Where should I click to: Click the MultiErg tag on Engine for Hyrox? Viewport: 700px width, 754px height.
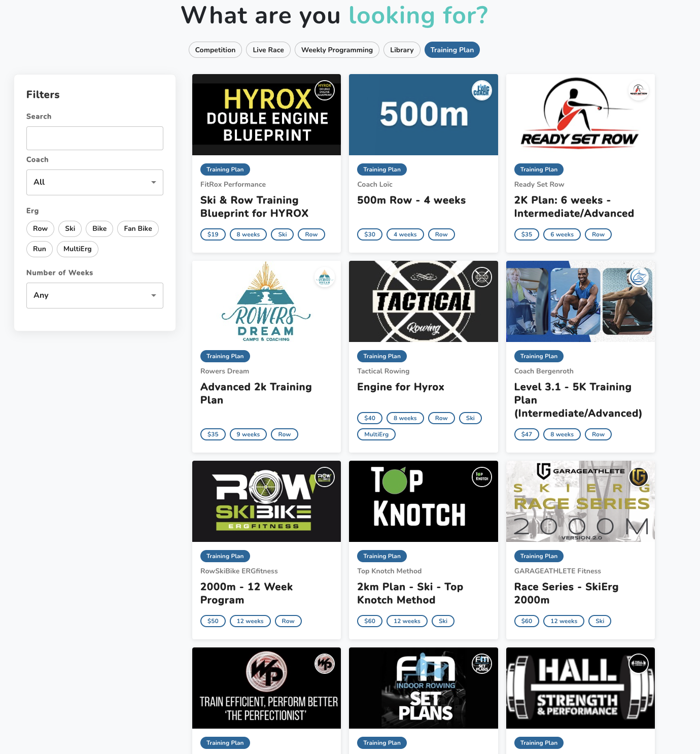click(376, 434)
